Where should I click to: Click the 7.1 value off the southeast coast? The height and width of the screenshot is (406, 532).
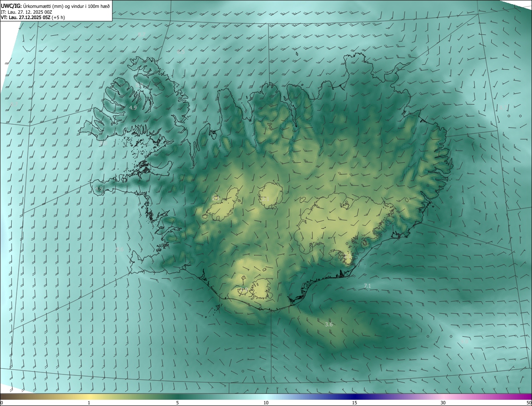click(x=367, y=286)
